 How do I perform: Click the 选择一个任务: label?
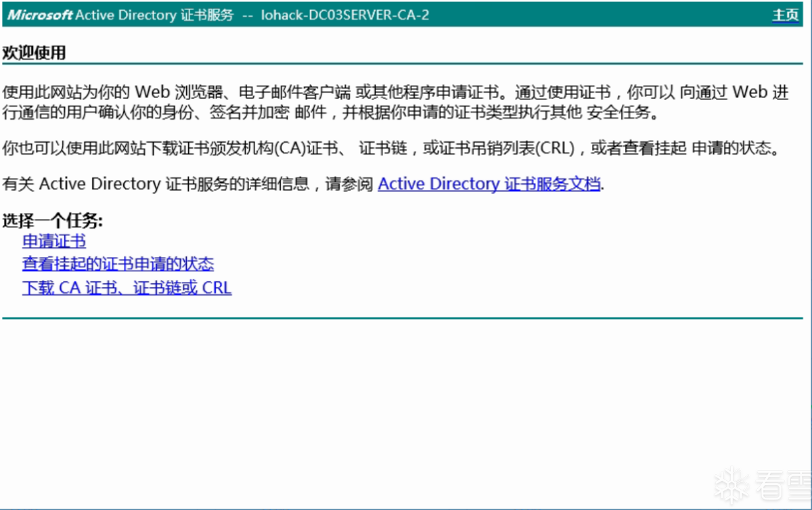[x=53, y=221]
